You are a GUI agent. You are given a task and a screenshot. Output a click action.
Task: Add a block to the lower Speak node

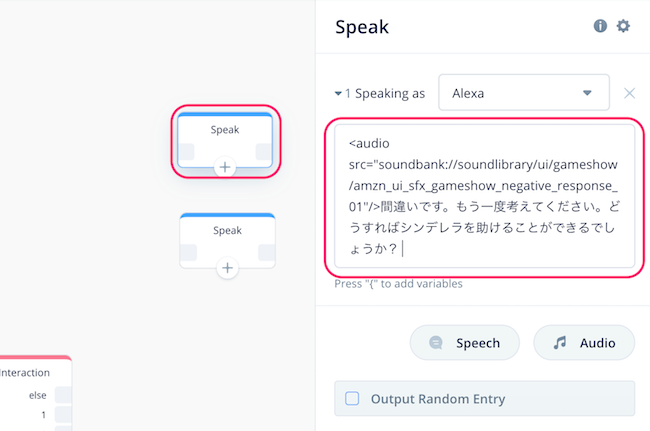click(227, 268)
